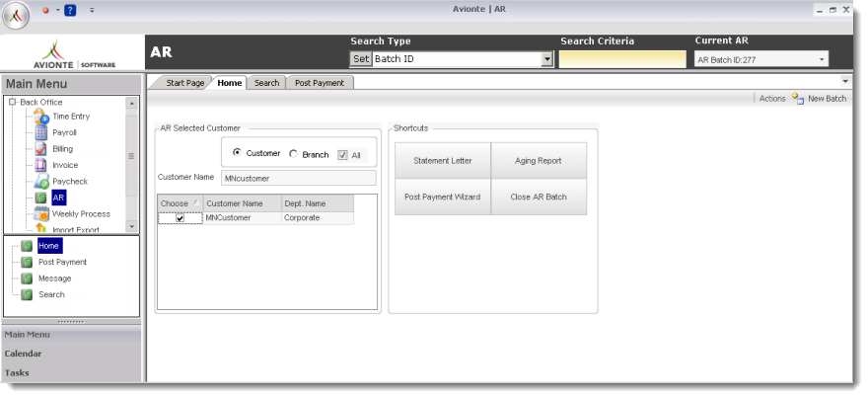Open the Message icon in submenu

tap(27, 279)
